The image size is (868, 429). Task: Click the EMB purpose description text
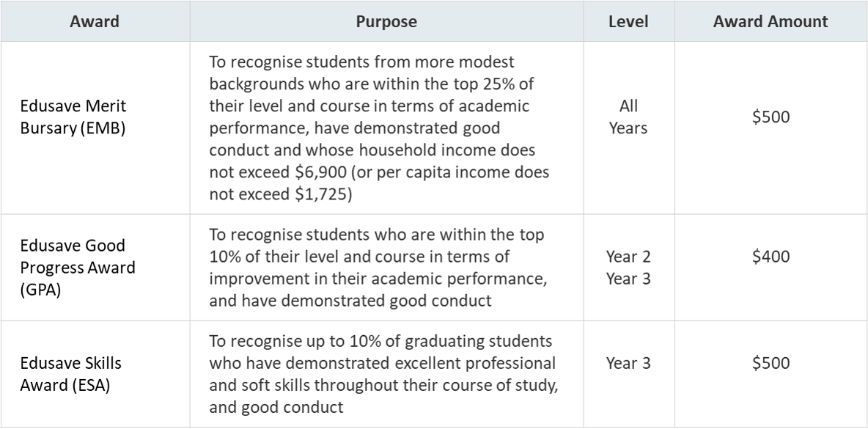click(379, 128)
